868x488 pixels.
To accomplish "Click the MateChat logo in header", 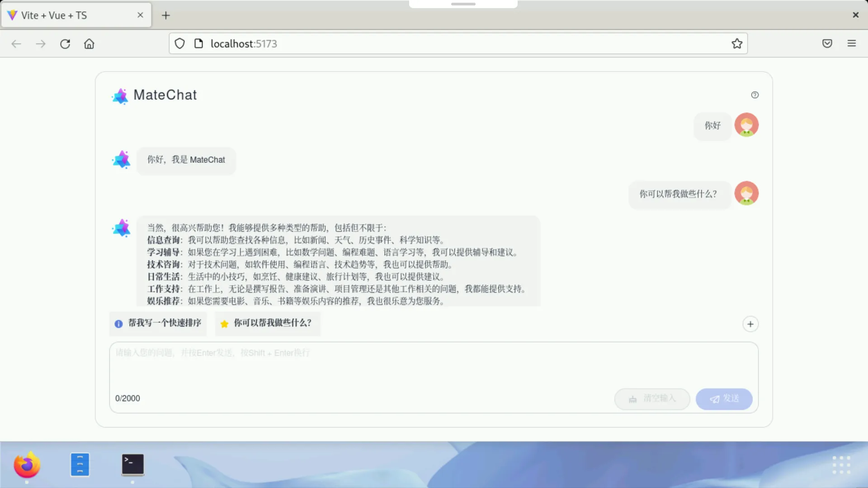I will [120, 96].
